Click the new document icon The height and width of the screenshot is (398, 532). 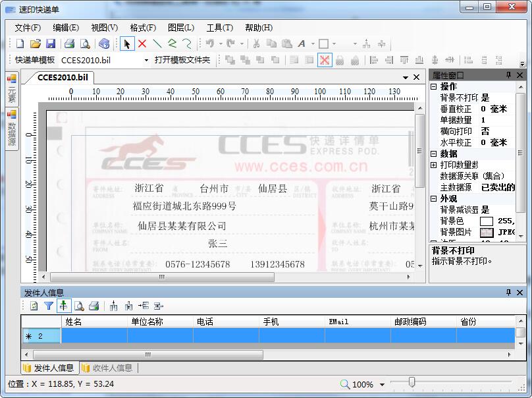click(x=20, y=43)
